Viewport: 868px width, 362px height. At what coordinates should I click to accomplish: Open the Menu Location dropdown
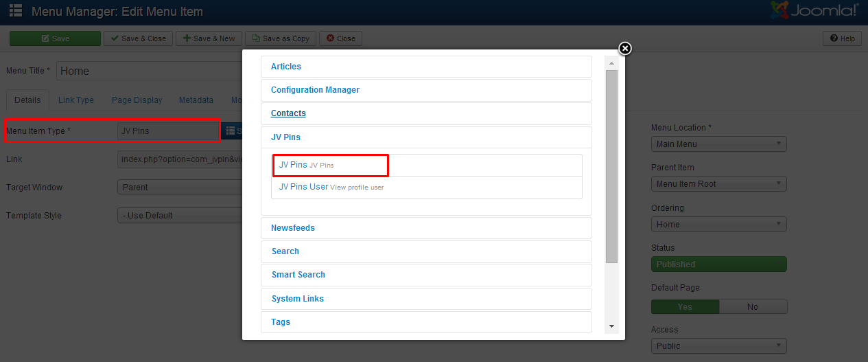(x=718, y=144)
